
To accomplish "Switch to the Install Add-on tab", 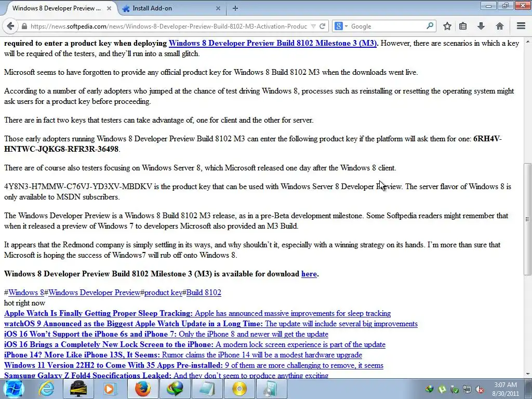I will click(x=152, y=8).
